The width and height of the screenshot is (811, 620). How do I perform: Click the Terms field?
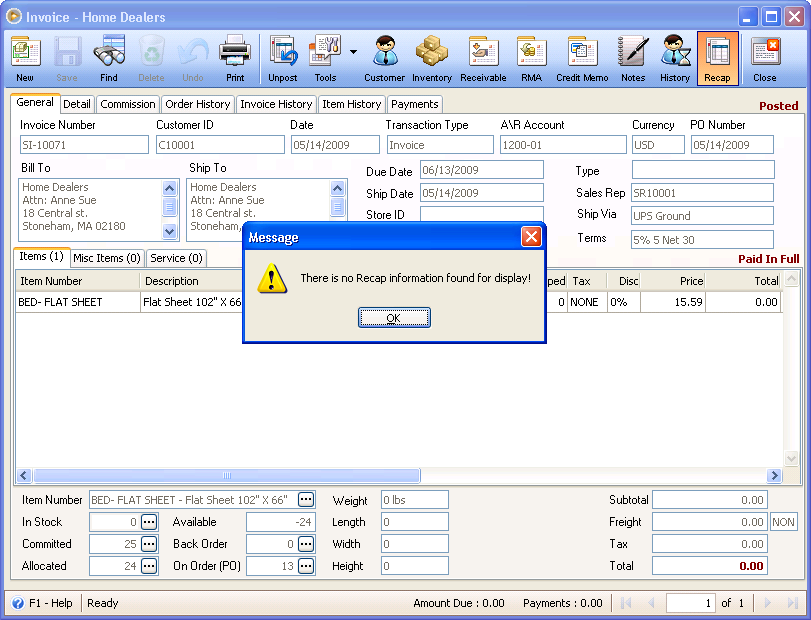pyautogui.click(x=702, y=239)
